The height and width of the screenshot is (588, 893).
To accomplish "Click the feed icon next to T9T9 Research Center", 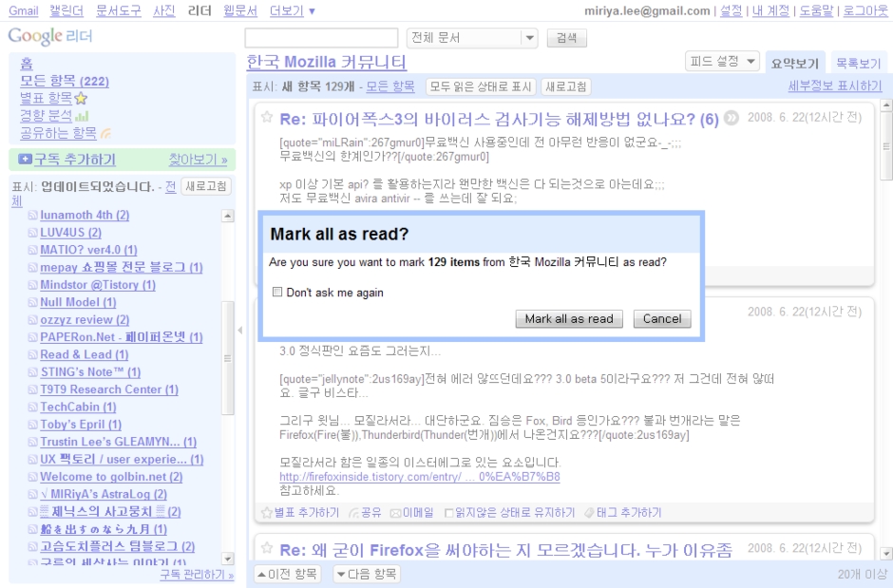I will click(33, 389).
